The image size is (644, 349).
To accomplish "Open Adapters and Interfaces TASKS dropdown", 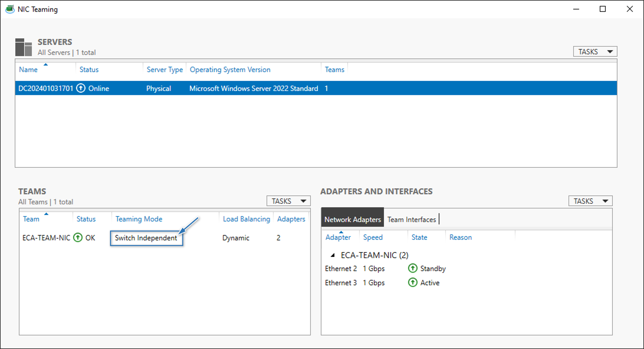I will click(590, 201).
